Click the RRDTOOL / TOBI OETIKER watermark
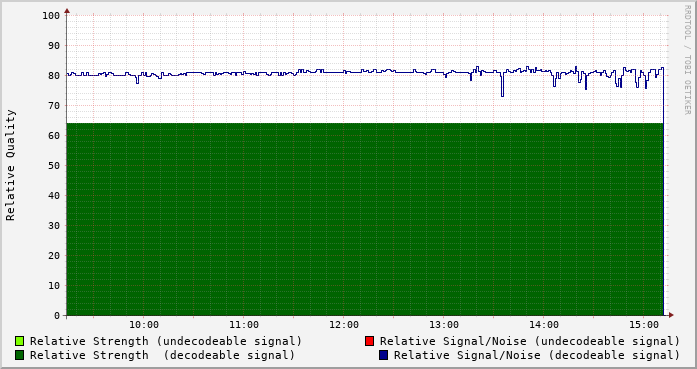697x369 pixels. click(687, 60)
